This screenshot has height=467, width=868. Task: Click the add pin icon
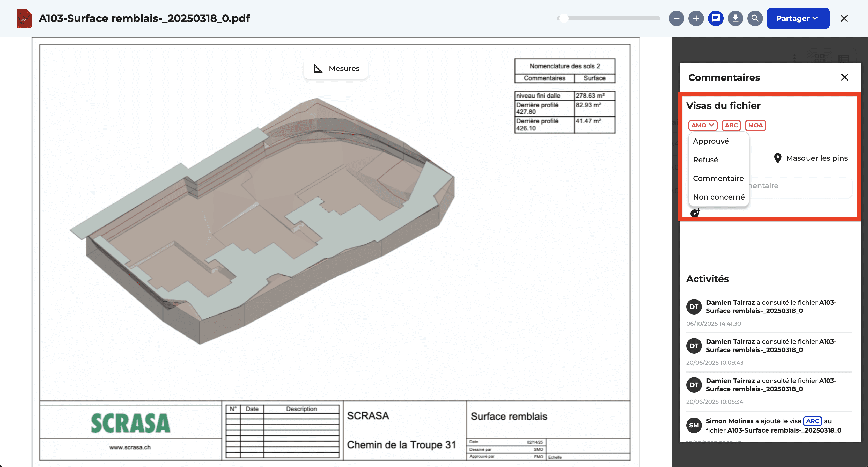click(695, 213)
